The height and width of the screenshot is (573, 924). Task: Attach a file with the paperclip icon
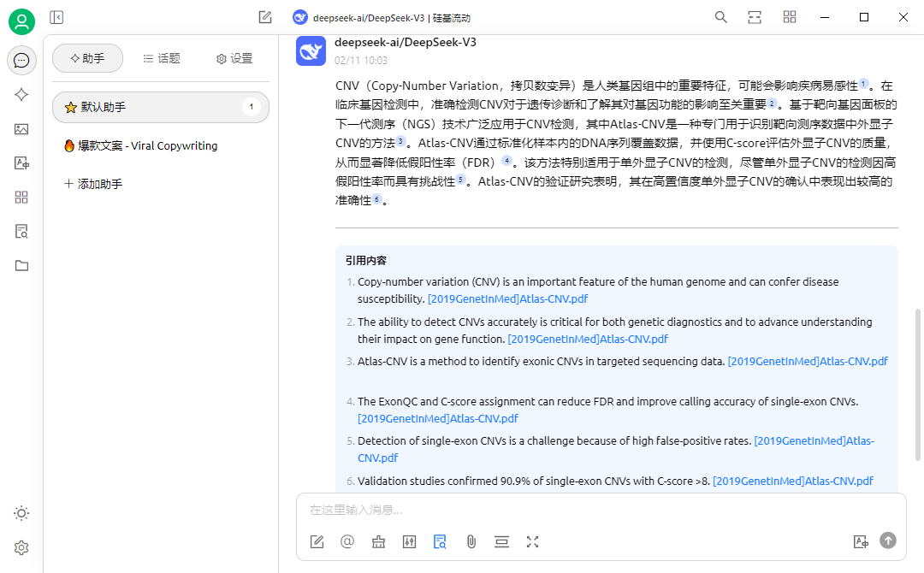(471, 542)
